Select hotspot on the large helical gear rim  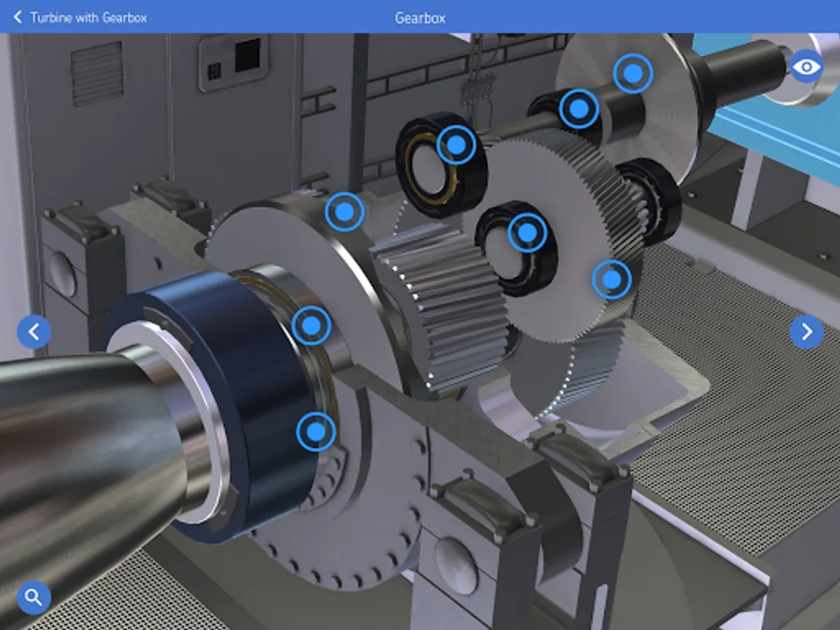[611, 280]
